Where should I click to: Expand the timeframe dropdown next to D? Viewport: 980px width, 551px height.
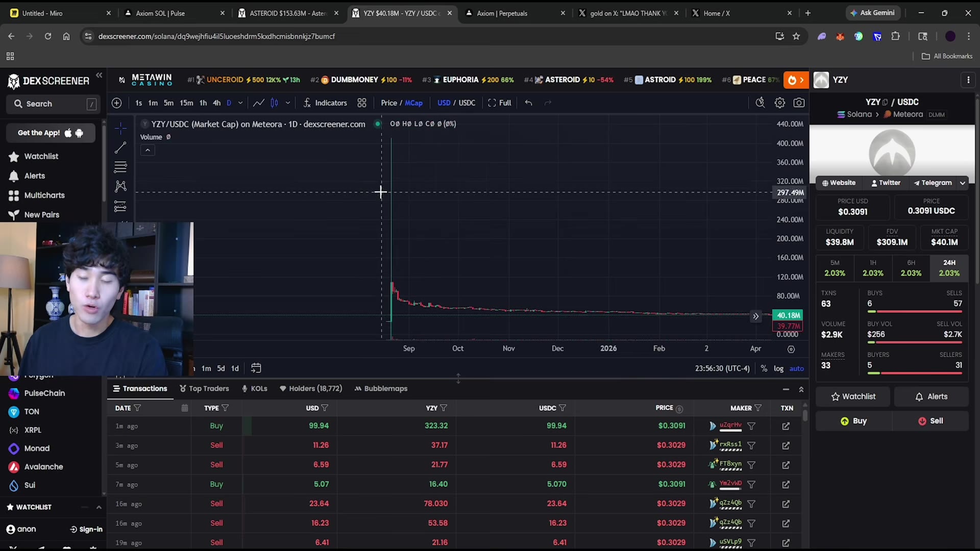[240, 103]
